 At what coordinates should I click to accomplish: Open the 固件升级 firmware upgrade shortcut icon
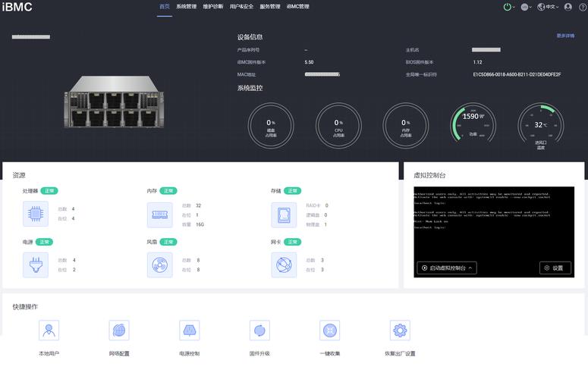point(259,330)
